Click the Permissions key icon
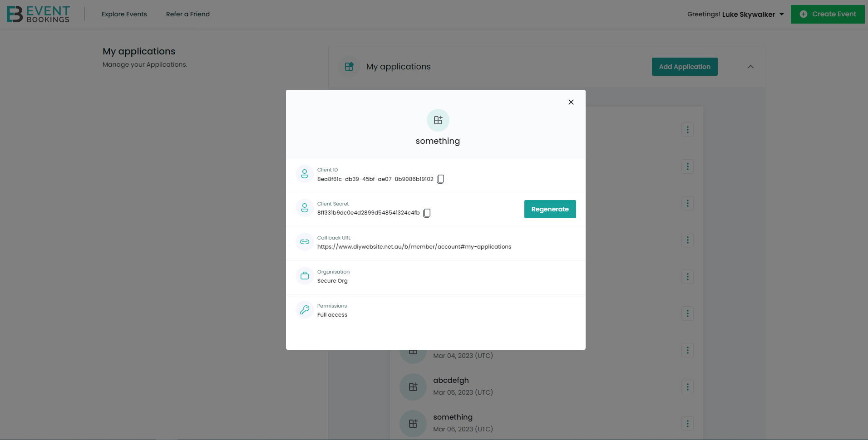 305,310
